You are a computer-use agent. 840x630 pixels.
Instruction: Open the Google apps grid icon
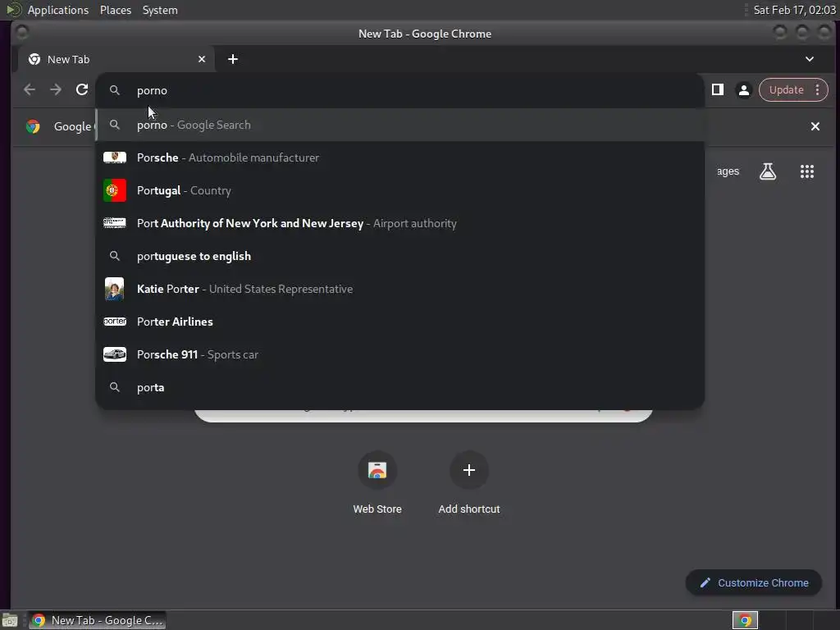coord(807,171)
